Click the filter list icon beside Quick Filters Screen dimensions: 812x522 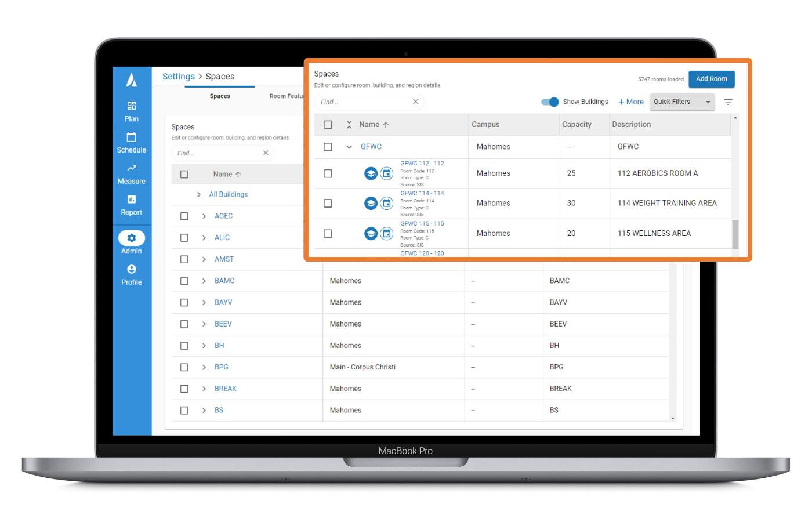click(728, 102)
